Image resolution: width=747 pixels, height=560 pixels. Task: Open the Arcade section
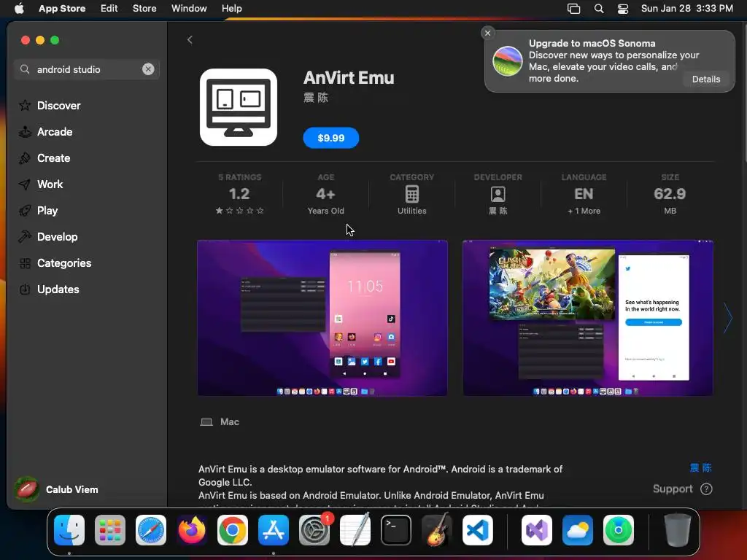pyautogui.click(x=55, y=132)
